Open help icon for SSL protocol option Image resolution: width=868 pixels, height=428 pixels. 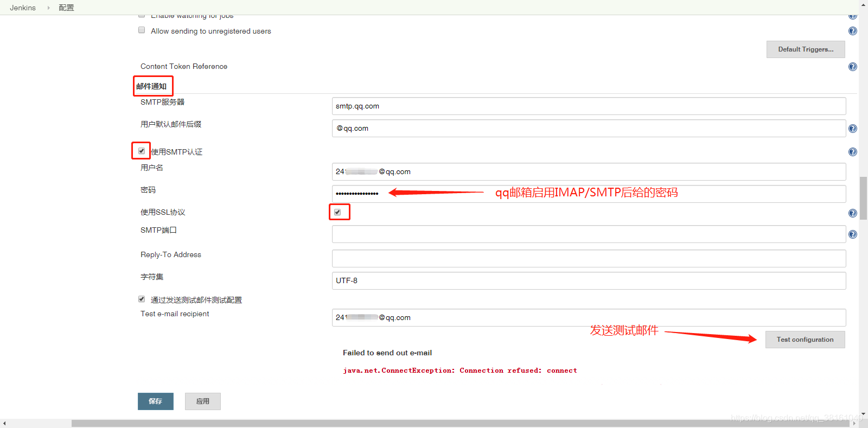point(853,213)
